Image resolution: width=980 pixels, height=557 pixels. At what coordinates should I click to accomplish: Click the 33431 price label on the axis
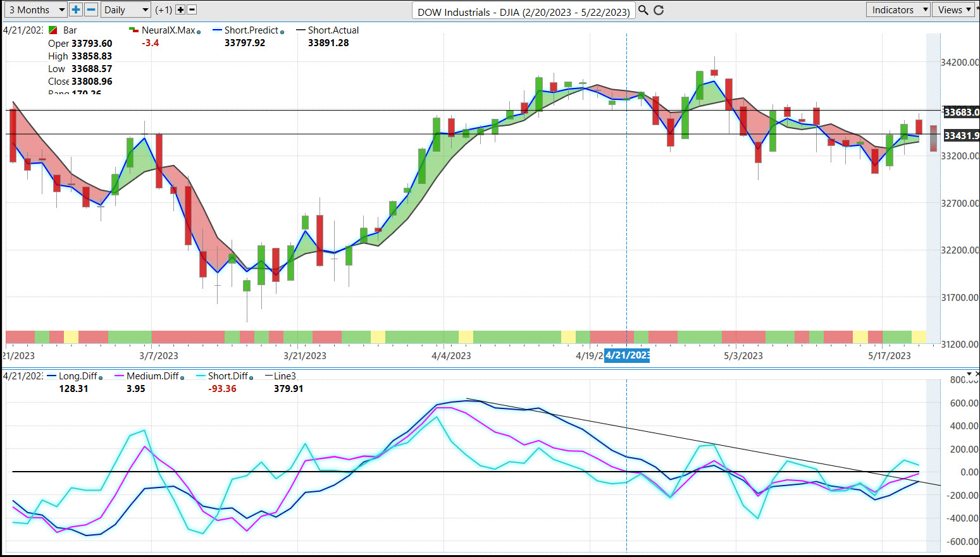point(961,135)
